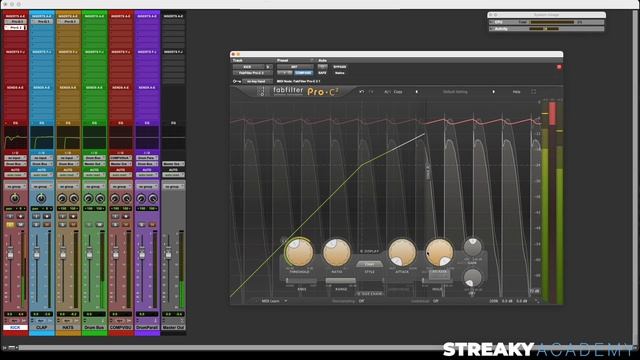This screenshot has width=640, height=360.
Task: Select the KICK track name label
Action: click(15, 328)
